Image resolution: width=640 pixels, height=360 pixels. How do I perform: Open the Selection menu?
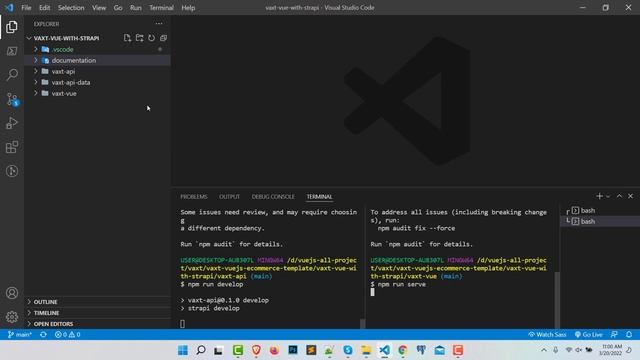pyautogui.click(x=71, y=8)
